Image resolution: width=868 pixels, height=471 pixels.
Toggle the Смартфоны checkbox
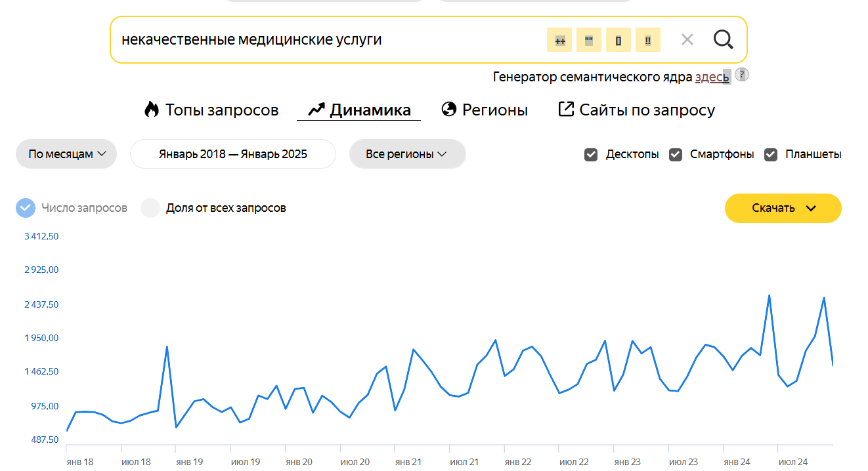[676, 155]
